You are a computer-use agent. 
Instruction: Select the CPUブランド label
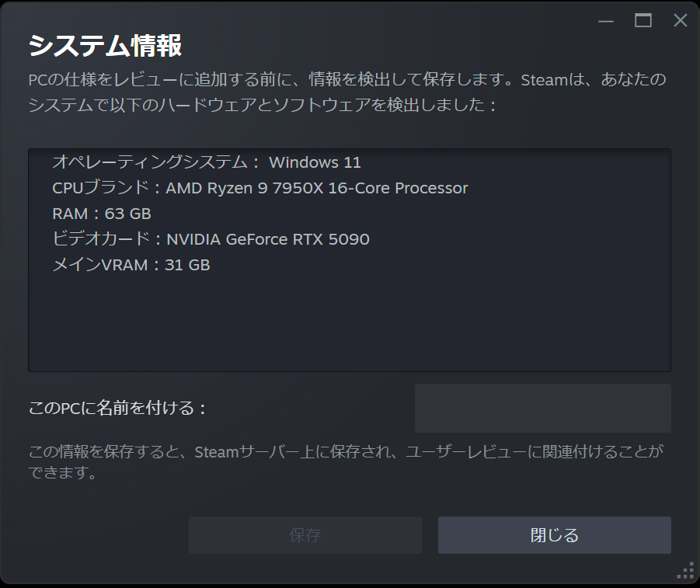(x=104, y=188)
